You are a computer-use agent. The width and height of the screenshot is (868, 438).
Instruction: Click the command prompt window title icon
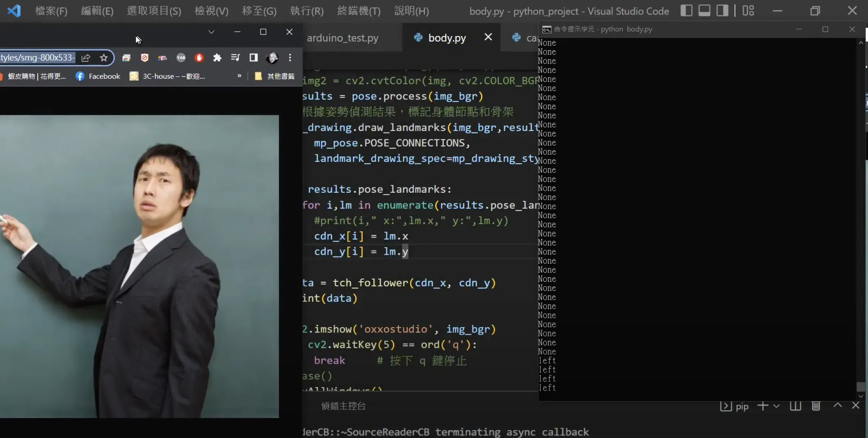[547, 29]
